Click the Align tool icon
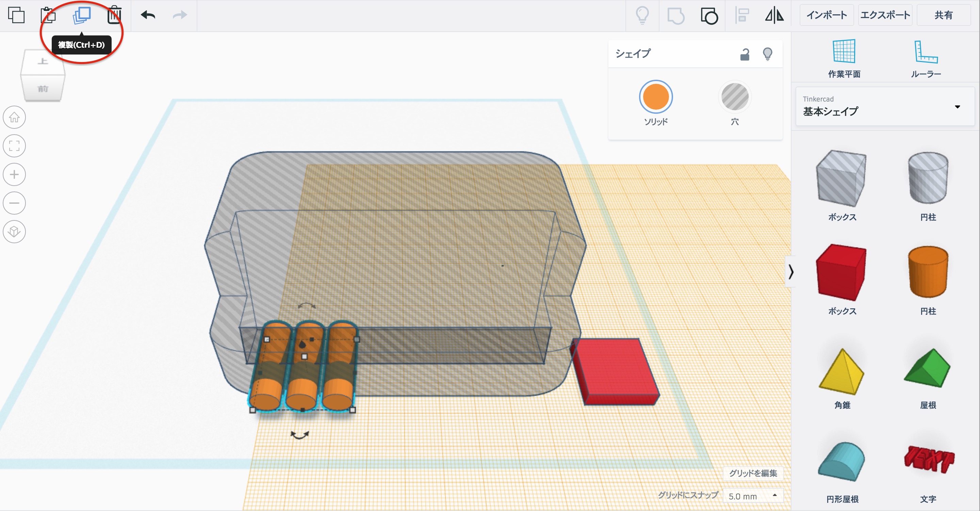The width and height of the screenshot is (980, 511). click(742, 16)
